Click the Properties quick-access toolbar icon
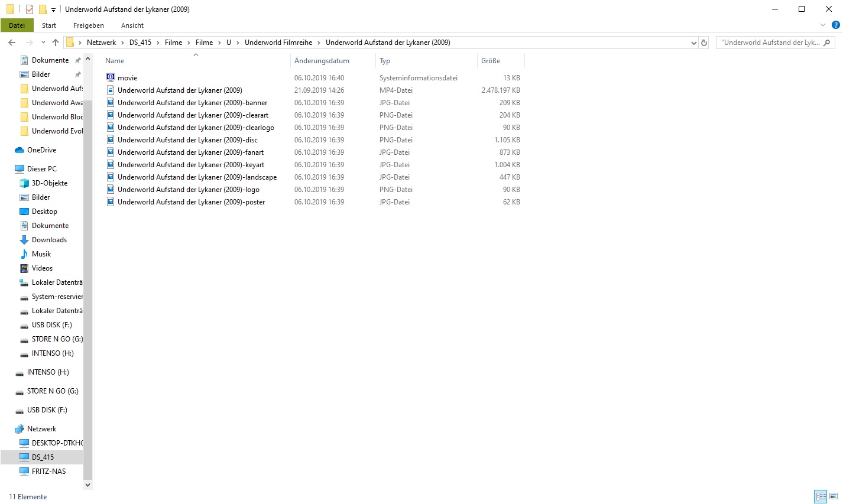The width and height of the screenshot is (843, 504). 30,9
